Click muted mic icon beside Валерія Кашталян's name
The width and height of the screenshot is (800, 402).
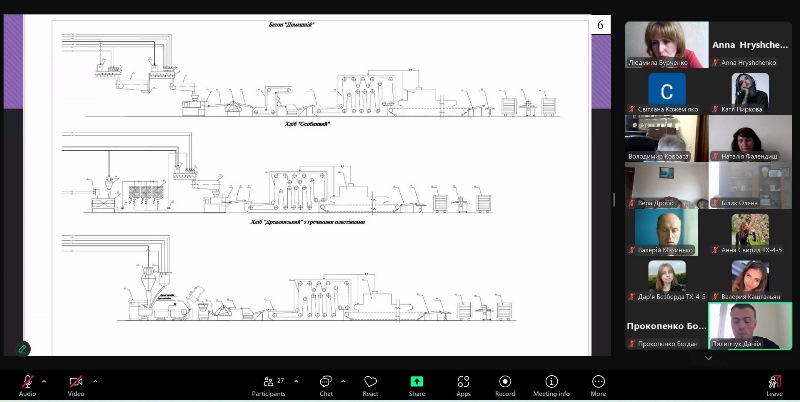point(716,297)
